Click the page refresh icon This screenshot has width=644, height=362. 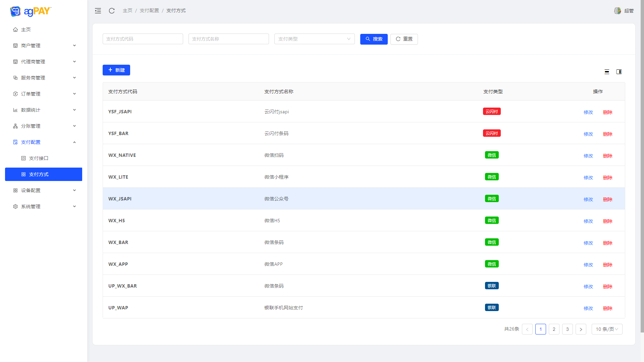point(112,11)
